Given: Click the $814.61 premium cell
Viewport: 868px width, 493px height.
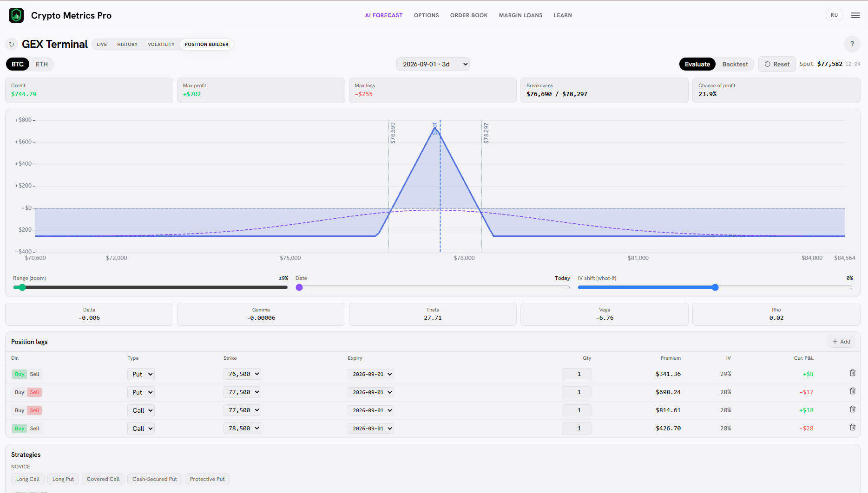Looking at the screenshot, I should click(x=668, y=410).
